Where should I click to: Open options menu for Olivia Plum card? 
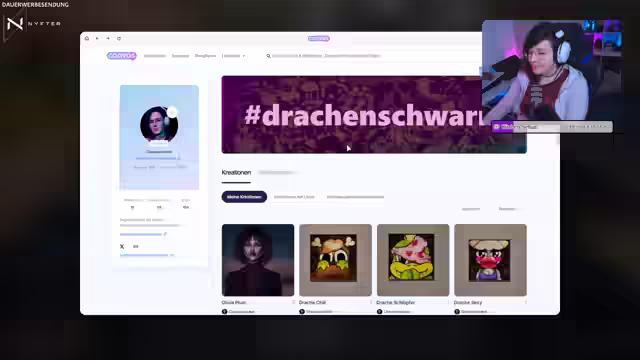click(293, 302)
